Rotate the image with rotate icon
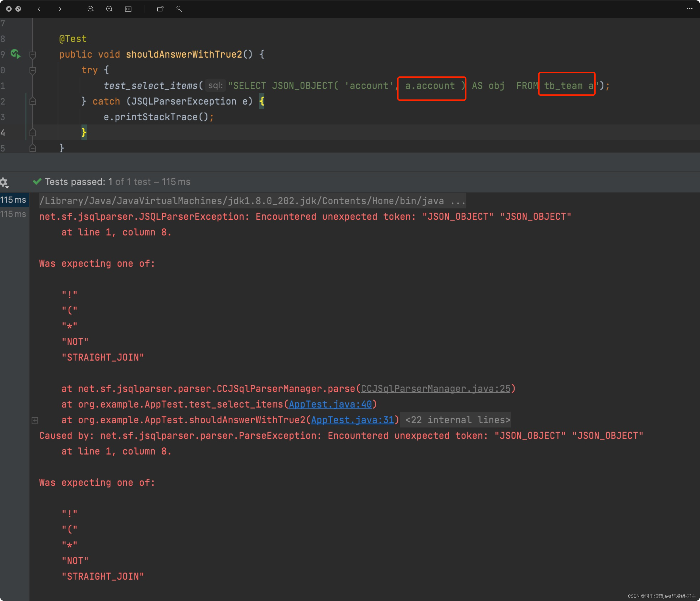This screenshot has width=700, height=601. click(160, 9)
